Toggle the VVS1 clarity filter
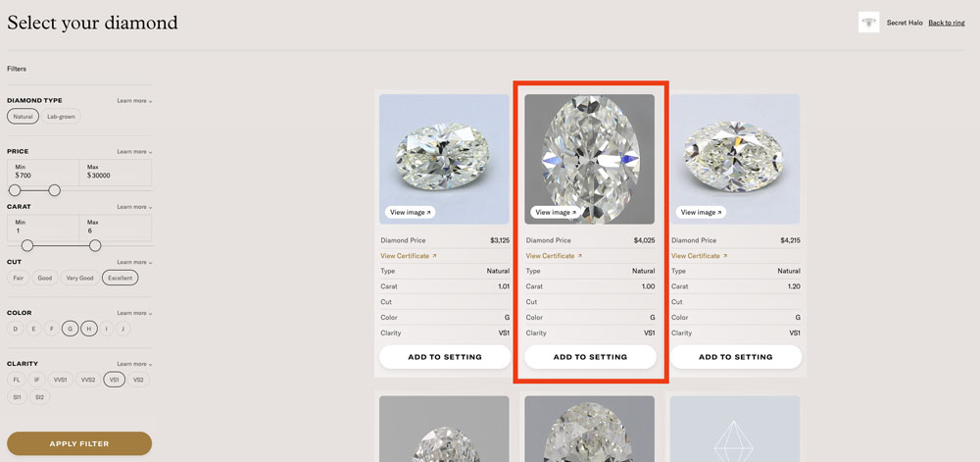This screenshot has height=462, width=980. (61, 380)
